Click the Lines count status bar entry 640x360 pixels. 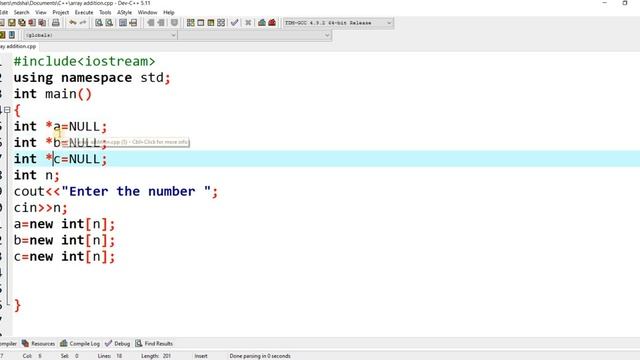click(110, 356)
